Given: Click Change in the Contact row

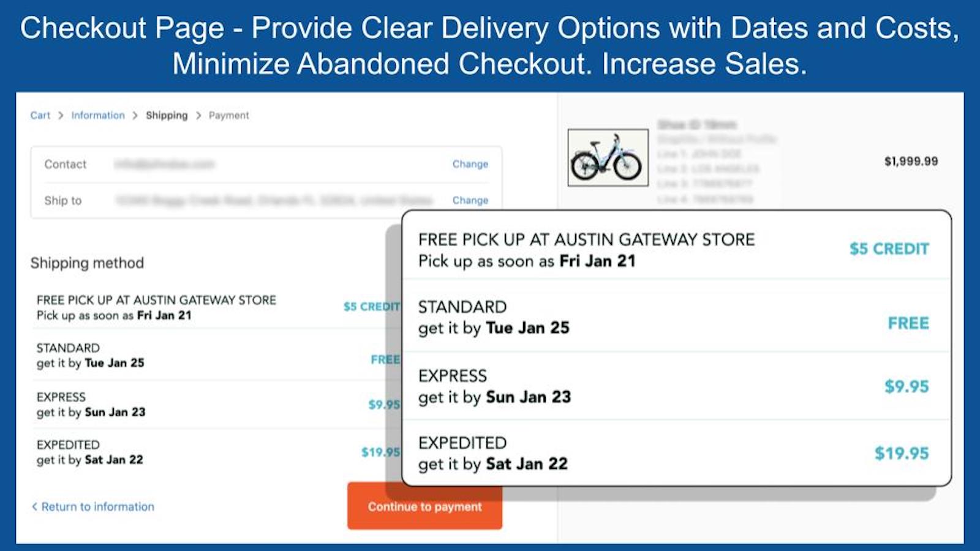Looking at the screenshot, I should [470, 163].
